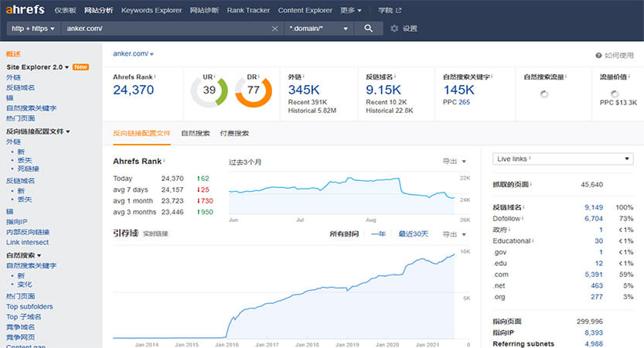Collapse the 自然搜索 sidebar section

(x=23, y=255)
